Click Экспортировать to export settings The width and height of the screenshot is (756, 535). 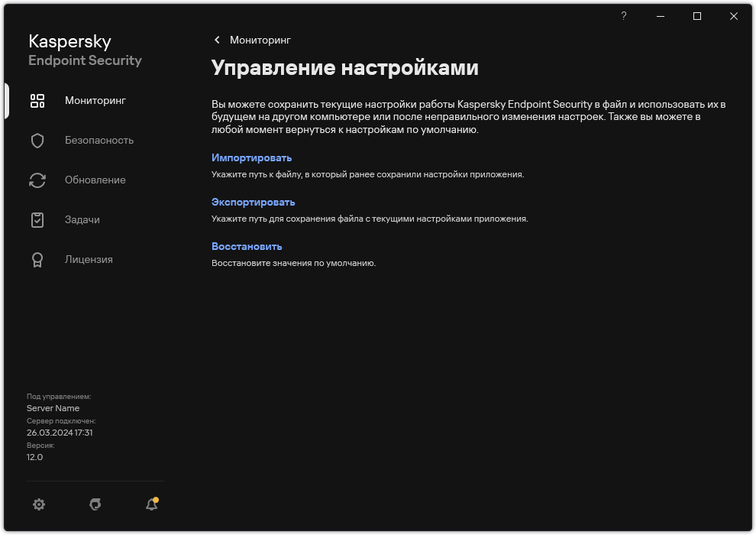tap(253, 202)
